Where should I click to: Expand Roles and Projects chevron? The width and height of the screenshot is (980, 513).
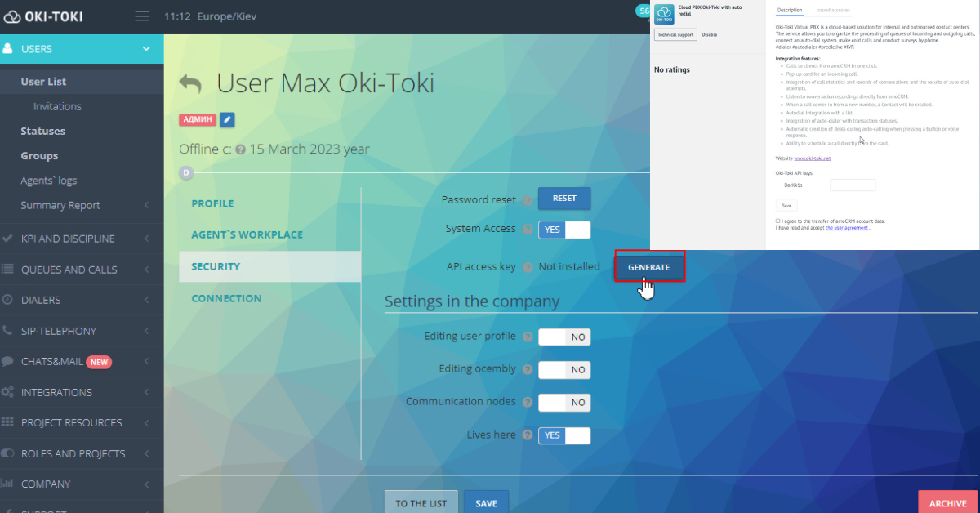[x=146, y=453]
